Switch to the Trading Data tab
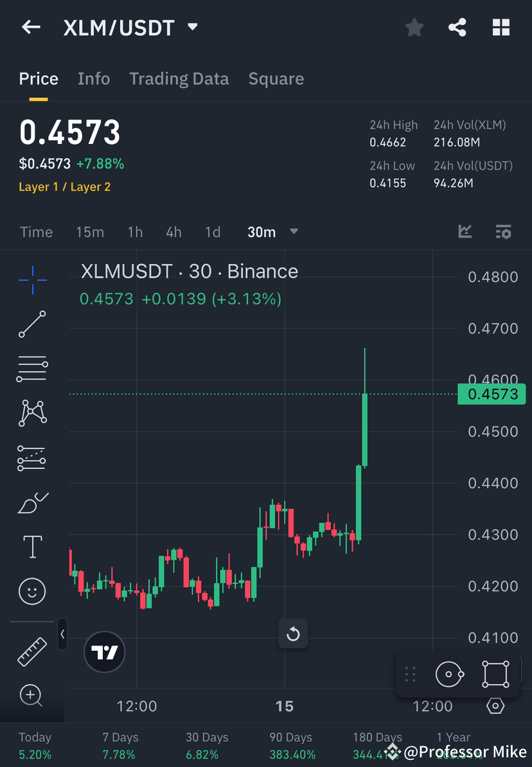This screenshot has width=532, height=767. 179,78
